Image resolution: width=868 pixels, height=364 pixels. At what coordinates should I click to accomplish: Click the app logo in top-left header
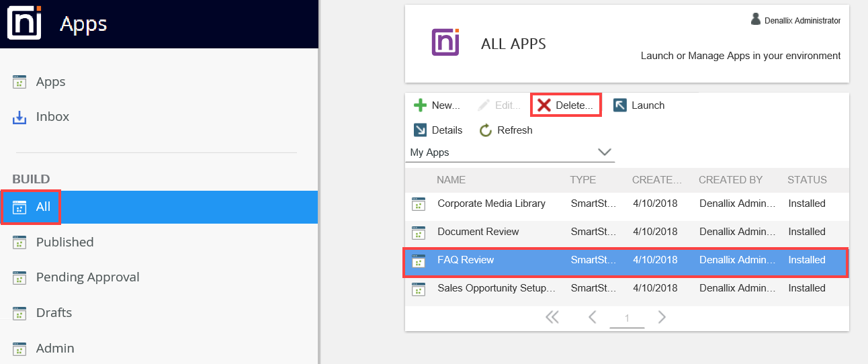pyautogui.click(x=24, y=24)
